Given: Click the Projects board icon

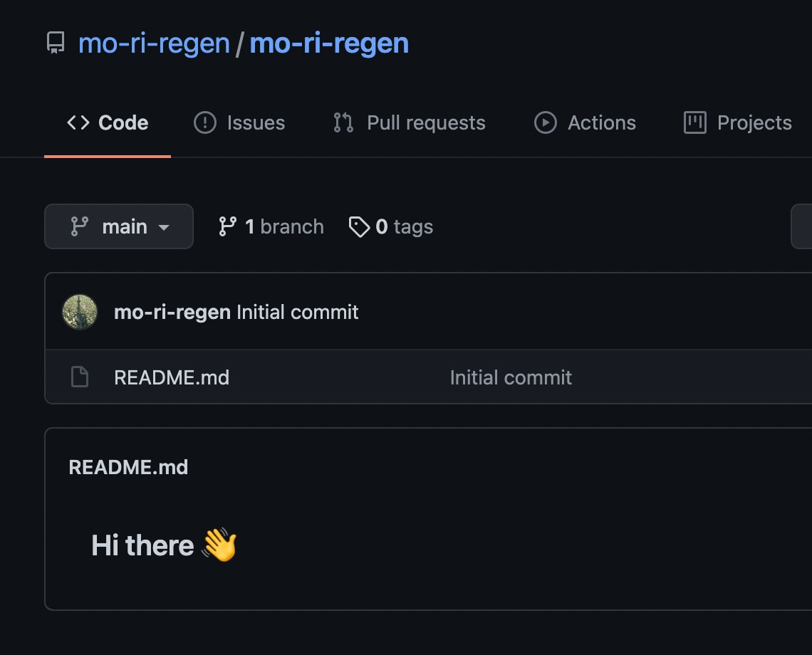Looking at the screenshot, I should pyautogui.click(x=695, y=122).
